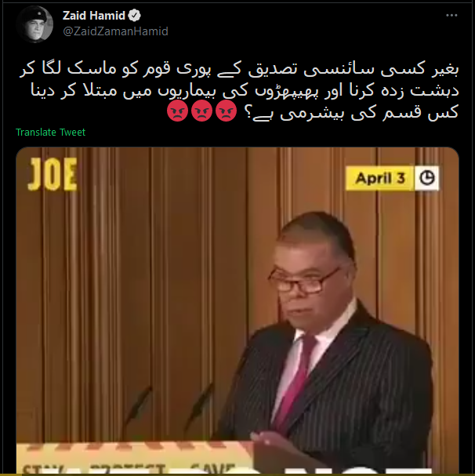Viewport: 475px width, 476px height.
Task: Click the yellow JOE logo in video
Action: click(53, 174)
